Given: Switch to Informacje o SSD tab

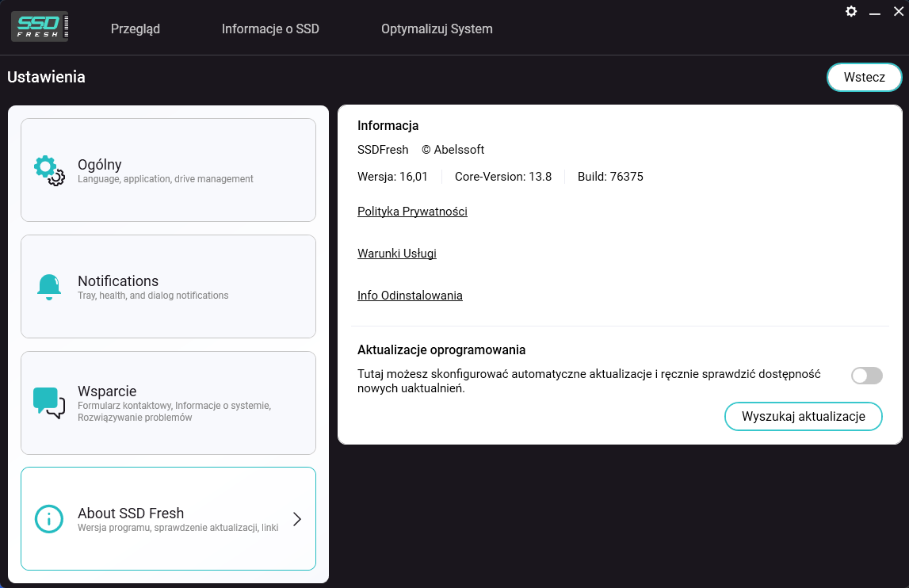Looking at the screenshot, I should point(270,29).
